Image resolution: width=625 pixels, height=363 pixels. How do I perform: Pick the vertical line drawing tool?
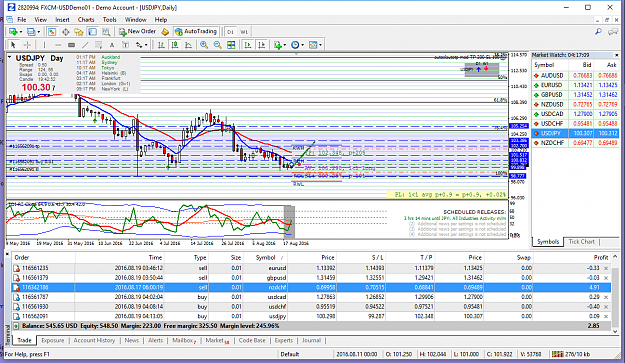click(44, 45)
